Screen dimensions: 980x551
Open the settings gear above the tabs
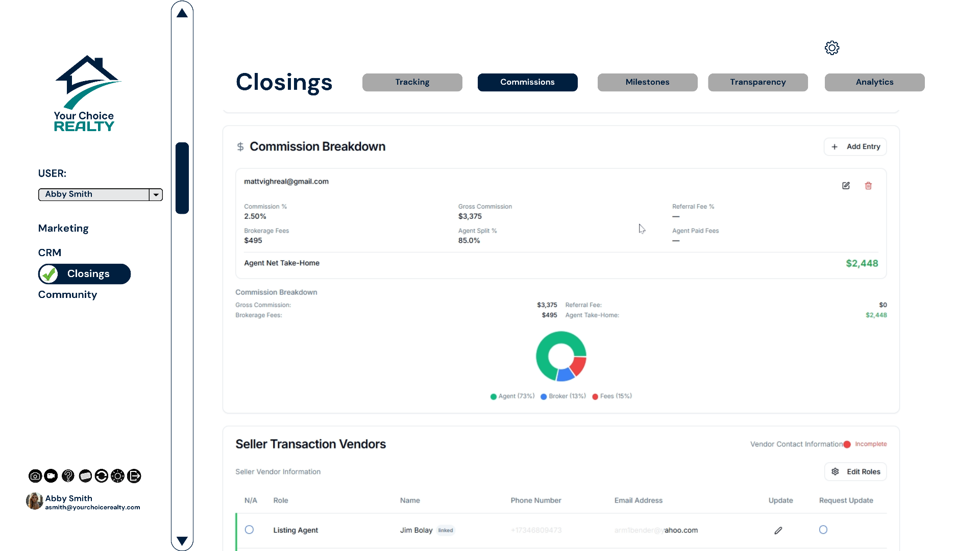[832, 48]
